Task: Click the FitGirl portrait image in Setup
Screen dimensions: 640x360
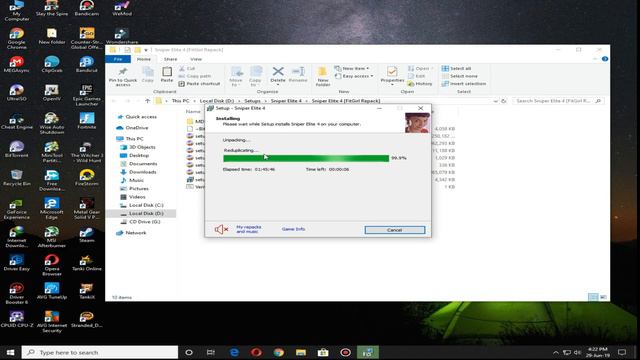Action: (417, 123)
